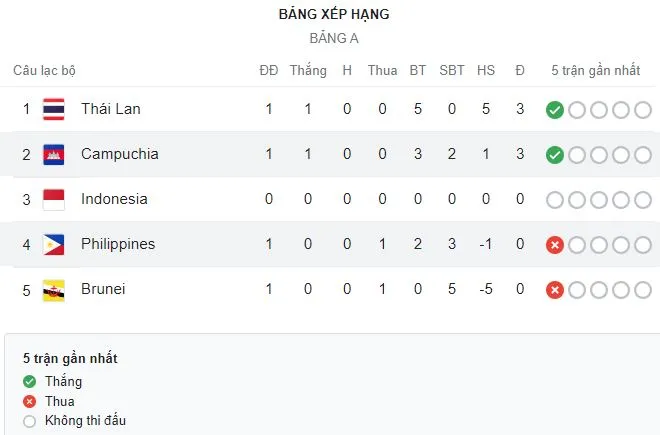The image size is (660, 435).
Task: Open the Campuchia team link
Action: point(119,154)
